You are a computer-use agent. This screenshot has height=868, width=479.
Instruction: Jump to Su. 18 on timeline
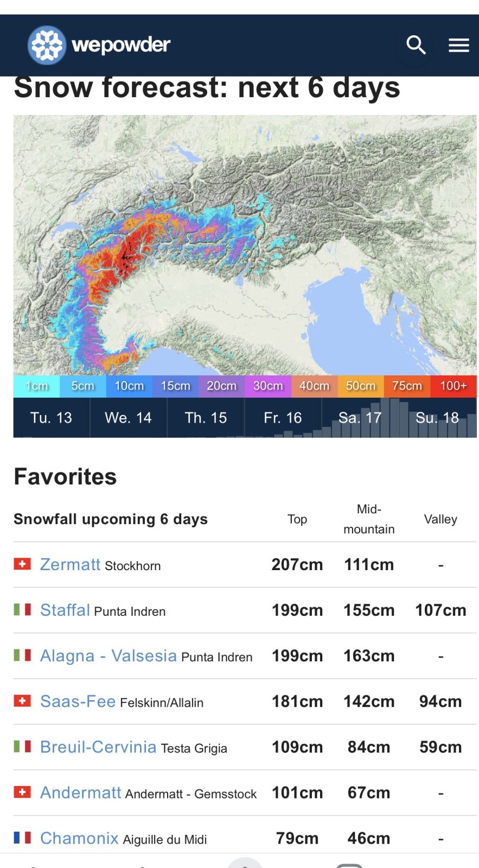click(x=437, y=418)
